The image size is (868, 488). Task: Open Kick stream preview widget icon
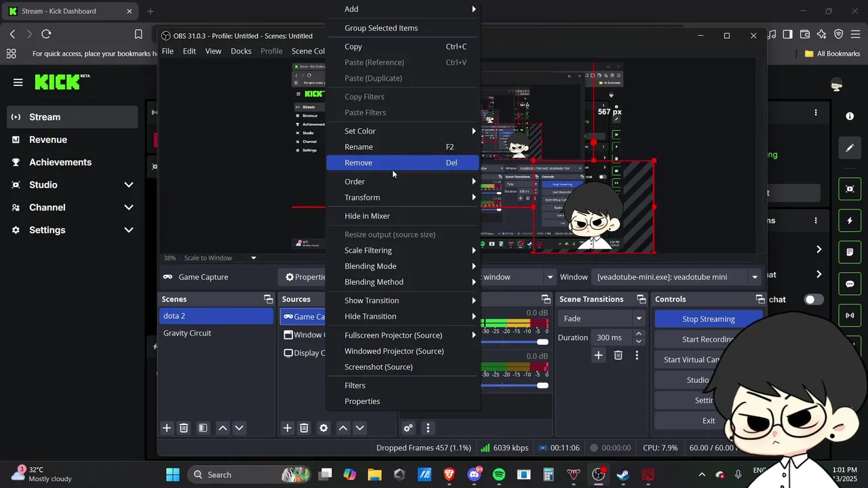pos(850,189)
